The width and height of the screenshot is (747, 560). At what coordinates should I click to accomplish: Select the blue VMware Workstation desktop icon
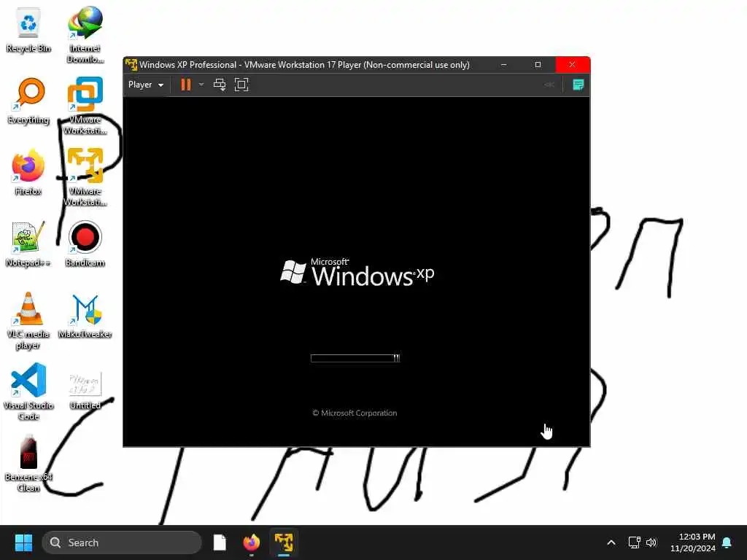point(85,106)
